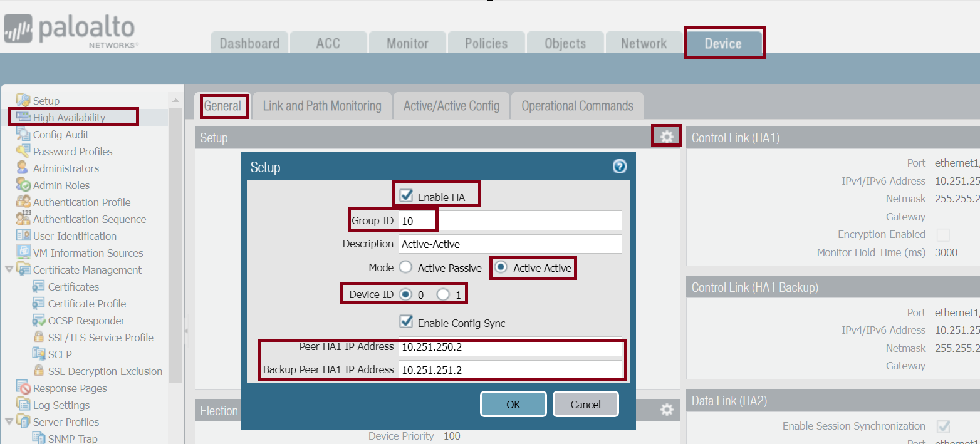Open the User Identification page
Viewport: 980px width, 444px height.
(x=75, y=235)
